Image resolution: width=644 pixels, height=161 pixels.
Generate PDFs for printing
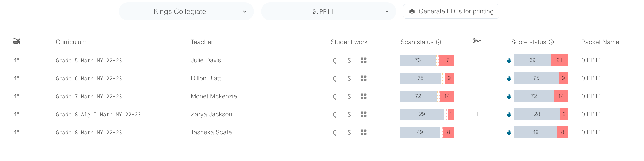[x=451, y=11]
